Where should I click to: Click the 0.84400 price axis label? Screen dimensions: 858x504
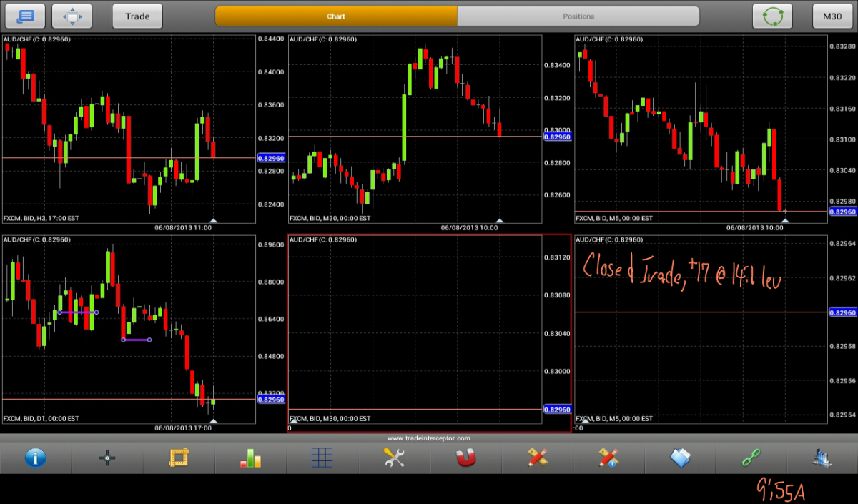(x=271, y=39)
